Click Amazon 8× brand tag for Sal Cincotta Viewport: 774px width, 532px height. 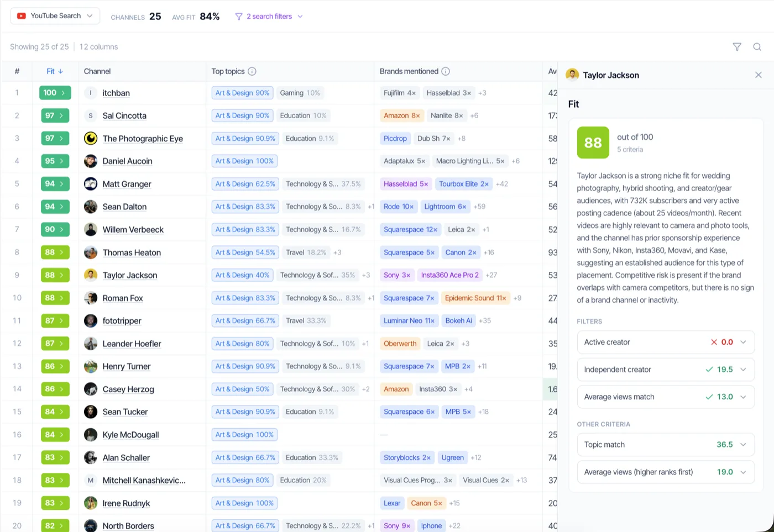pos(402,115)
